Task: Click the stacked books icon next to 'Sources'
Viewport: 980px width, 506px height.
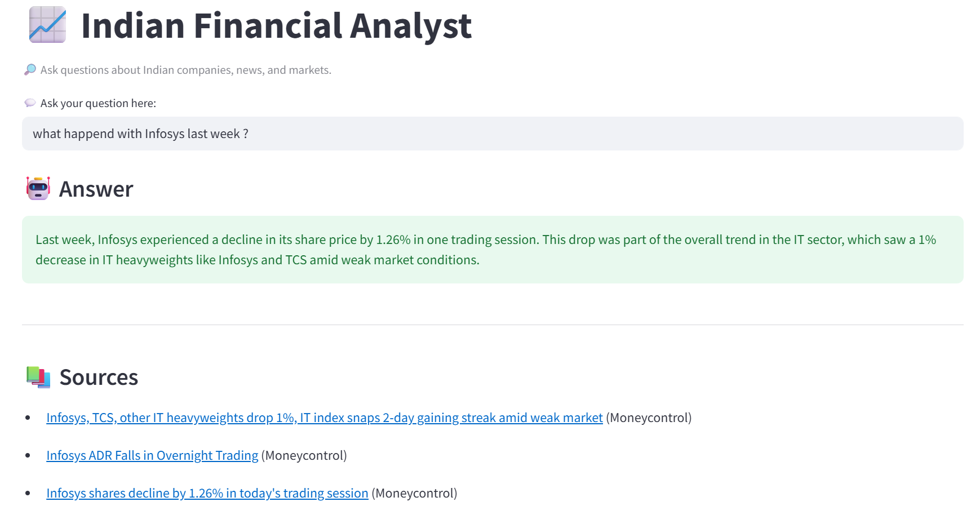Action: point(37,376)
